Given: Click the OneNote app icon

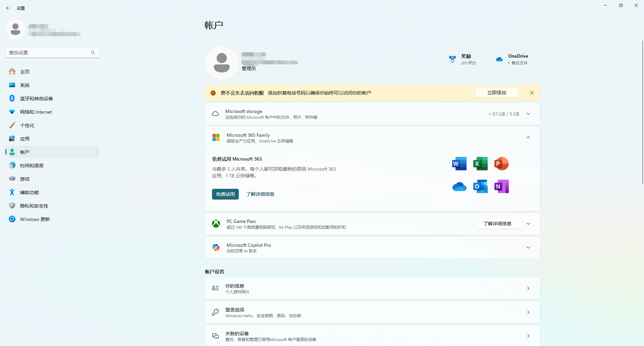Looking at the screenshot, I should tap(502, 186).
